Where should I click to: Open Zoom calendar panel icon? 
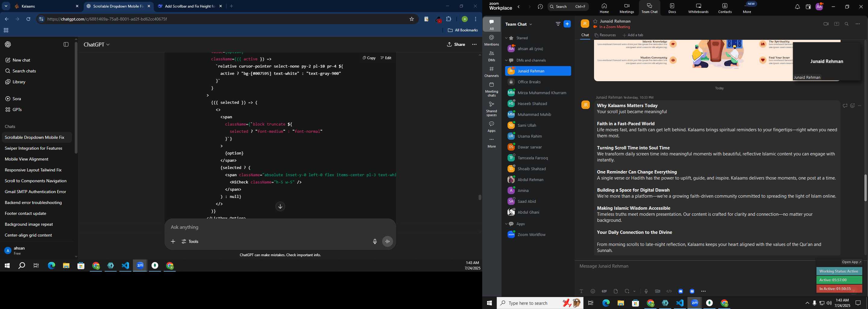click(808, 7)
